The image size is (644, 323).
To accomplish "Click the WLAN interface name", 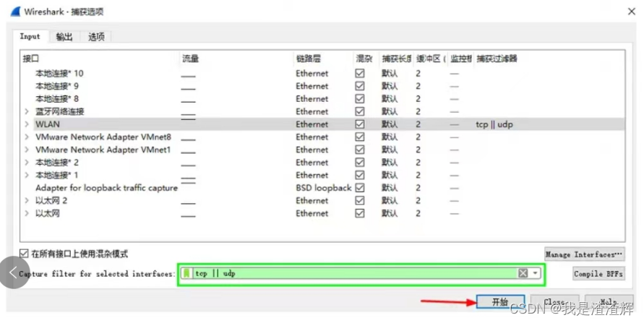I will 48,124.
